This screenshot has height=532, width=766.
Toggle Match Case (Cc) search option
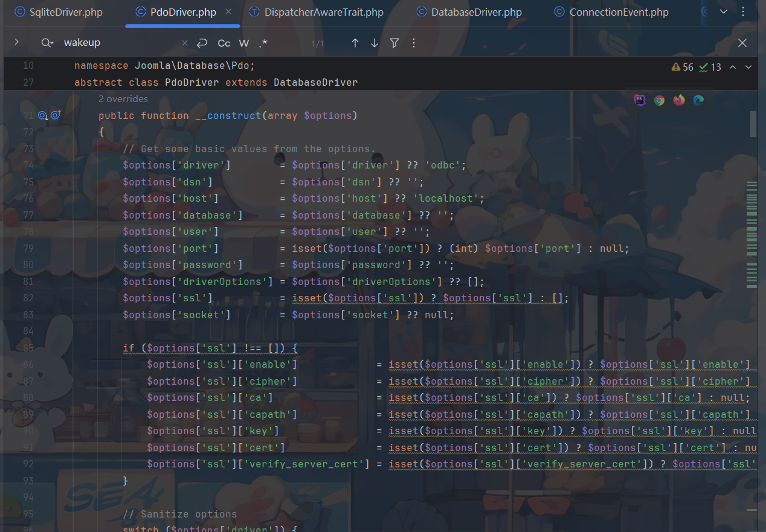pyautogui.click(x=224, y=43)
